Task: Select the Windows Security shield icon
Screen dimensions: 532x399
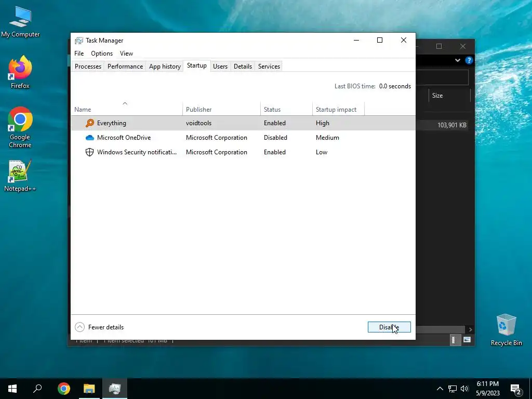Action: 89,152
